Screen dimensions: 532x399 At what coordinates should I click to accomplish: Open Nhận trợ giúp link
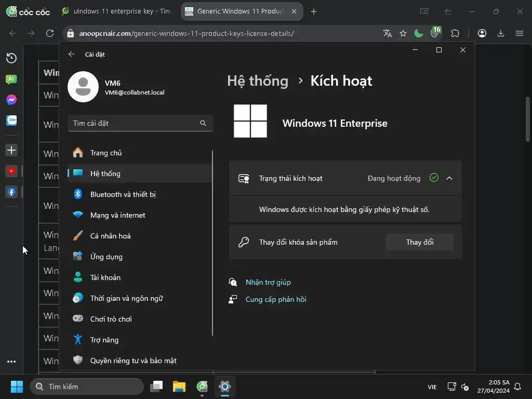(x=268, y=282)
